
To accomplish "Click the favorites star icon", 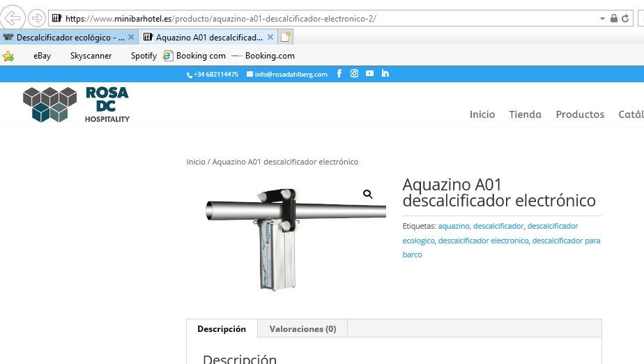I will coord(8,56).
